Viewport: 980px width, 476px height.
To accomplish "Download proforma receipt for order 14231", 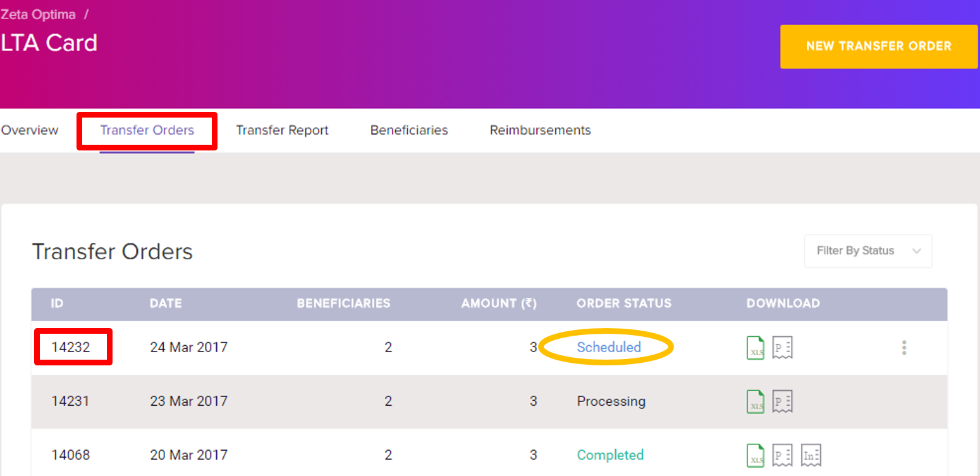I will (783, 401).
